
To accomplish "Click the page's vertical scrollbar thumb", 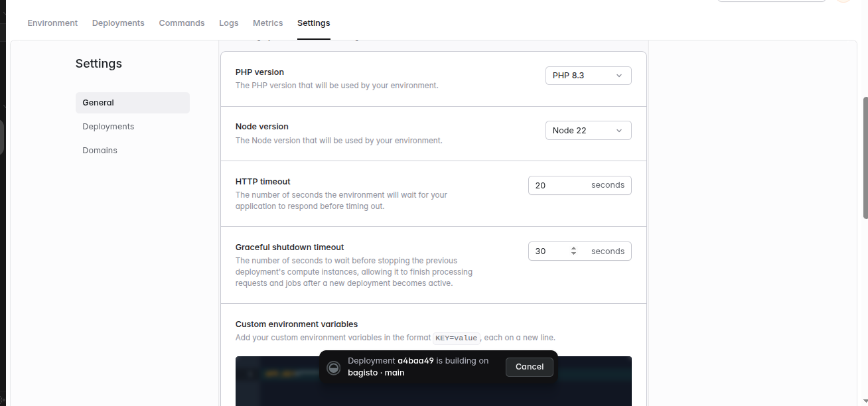I will [865, 158].
